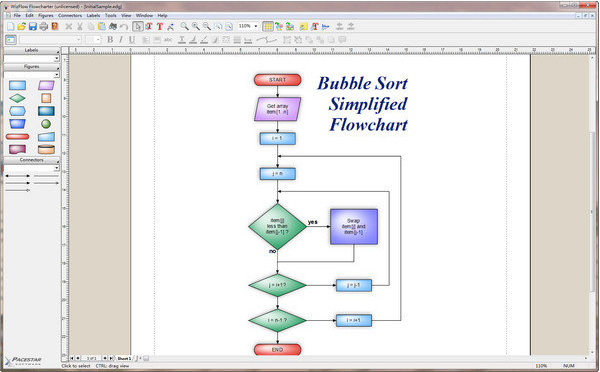Open the Figures menu
The height and width of the screenshot is (372, 600).
[x=46, y=16]
